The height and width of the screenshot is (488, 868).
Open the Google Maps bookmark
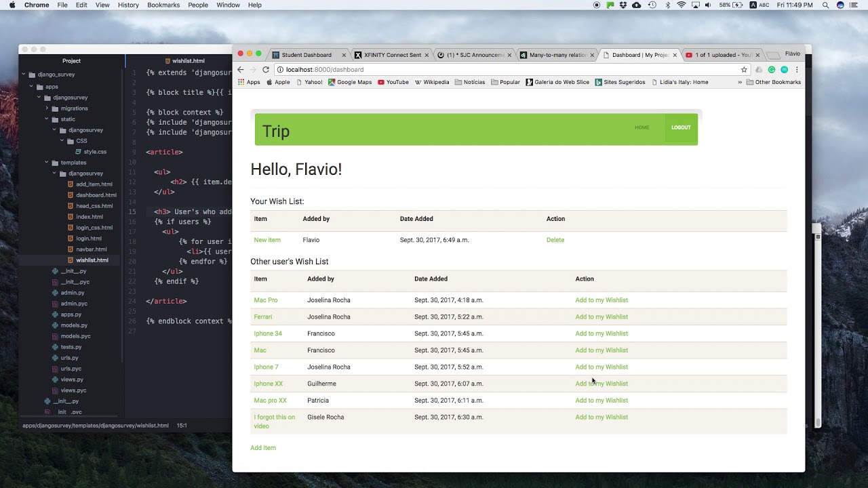(350, 82)
